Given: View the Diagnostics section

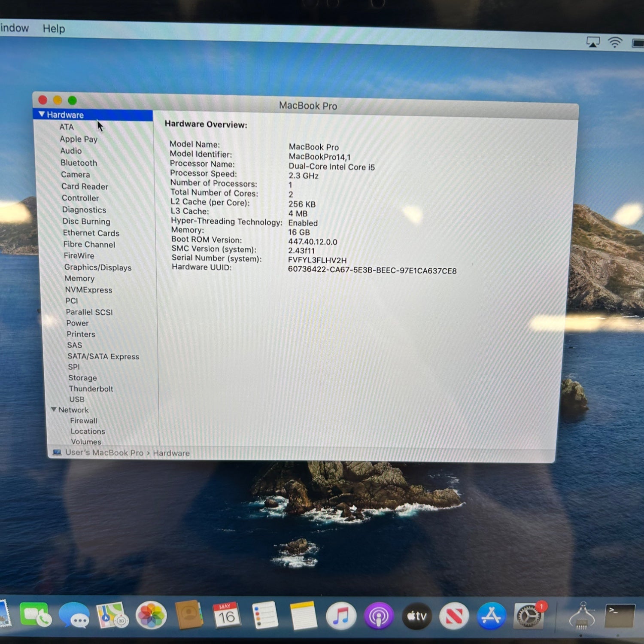Looking at the screenshot, I should [84, 210].
